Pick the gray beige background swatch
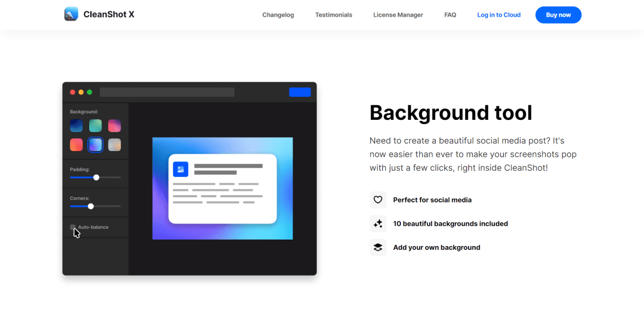 114,145
